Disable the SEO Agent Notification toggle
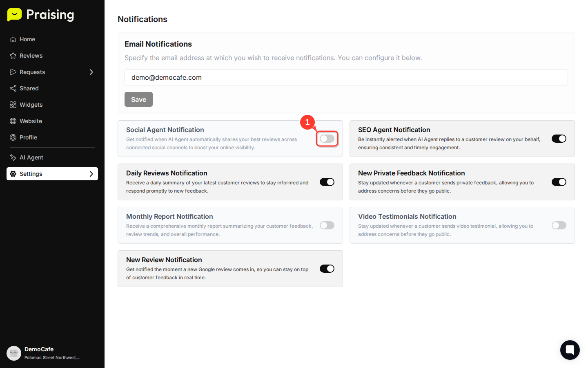This screenshot has height=368, width=588. pos(559,138)
